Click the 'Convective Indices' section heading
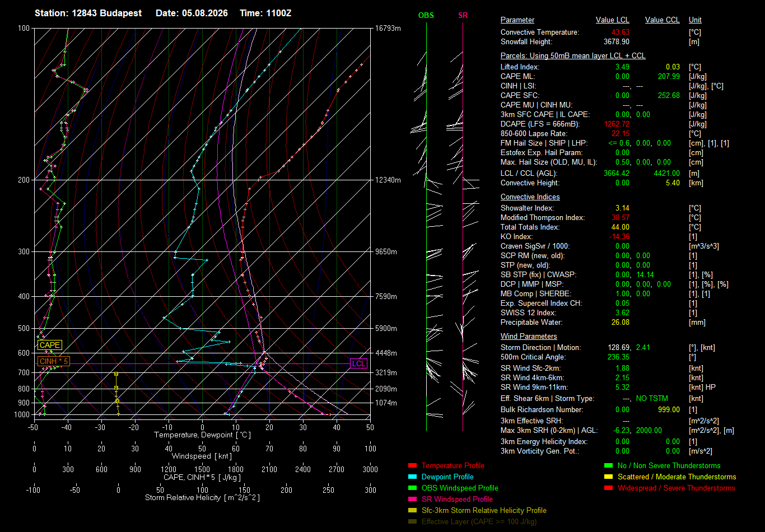Screen dimensions: 765x532 point(530,197)
